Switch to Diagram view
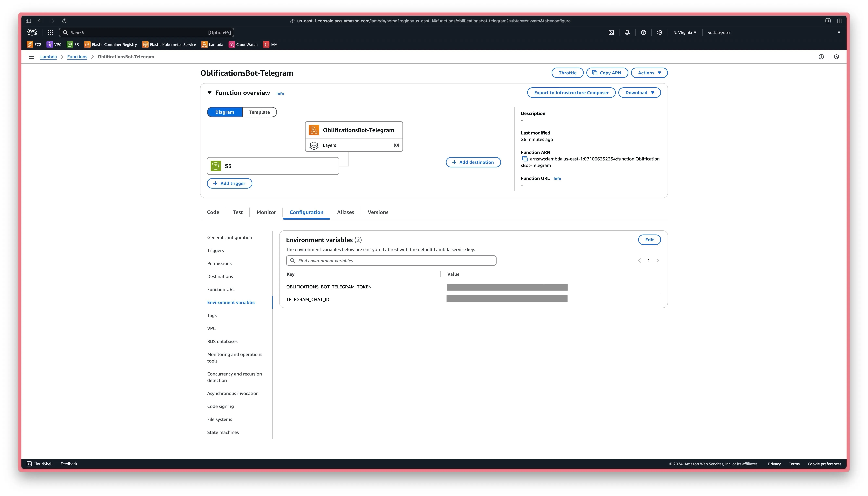The image size is (868, 496). [224, 112]
